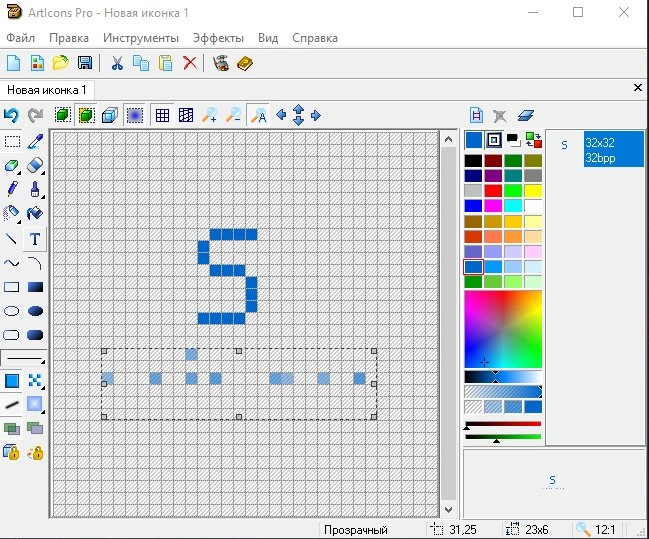
Task: Reset colors to black and white default
Action: (513, 140)
